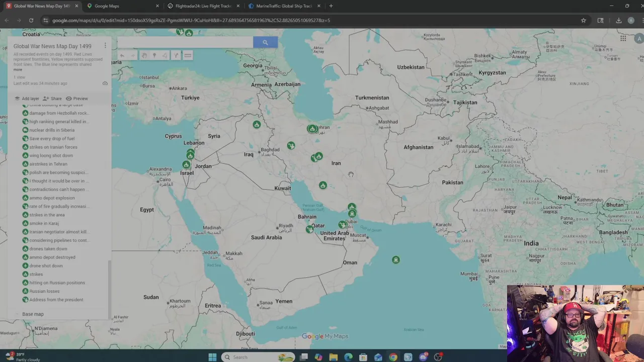Image resolution: width=644 pixels, height=362 pixels.
Task: Open the Google apps grid
Action: (623, 39)
